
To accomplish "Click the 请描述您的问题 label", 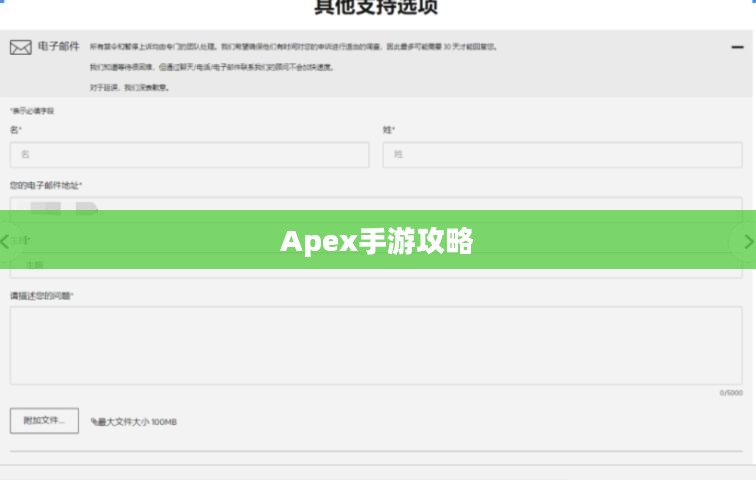I will pyautogui.click(x=41, y=296).
